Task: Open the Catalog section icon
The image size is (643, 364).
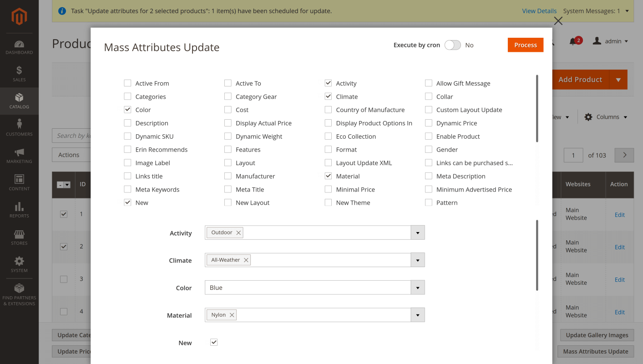Action: pyautogui.click(x=19, y=101)
